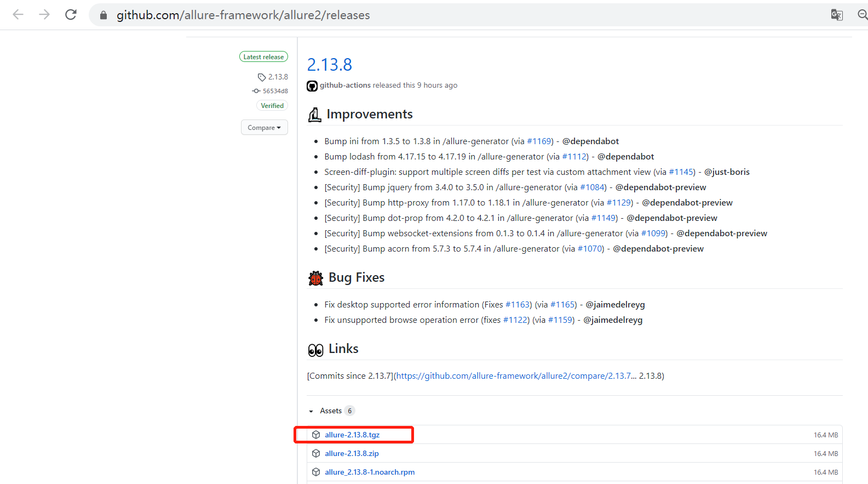This screenshot has width=868, height=484.
Task: Click the package icon beside allure-2.13.8.zip
Action: pos(316,453)
